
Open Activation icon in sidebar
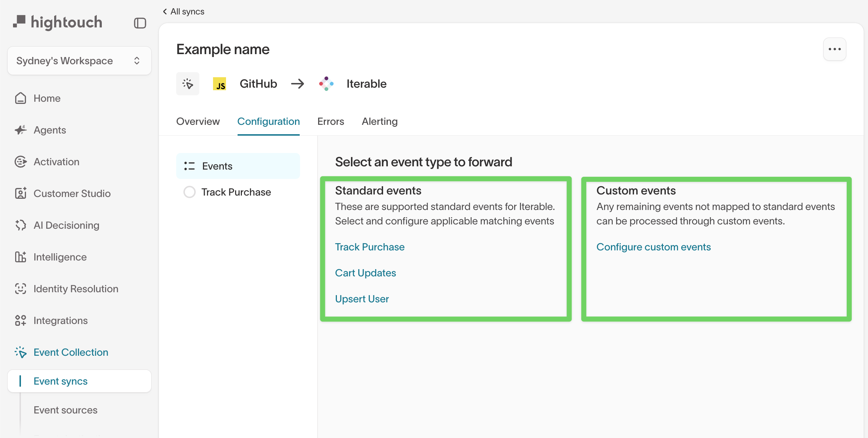pos(21,162)
